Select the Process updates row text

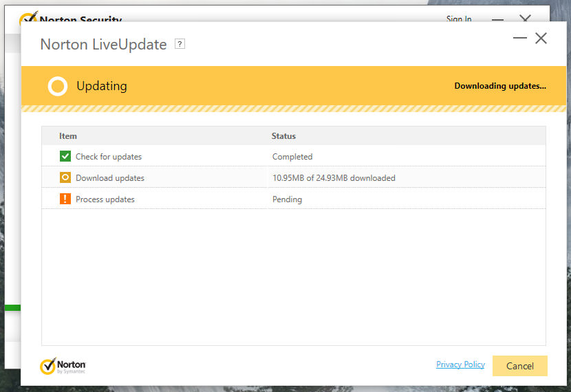point(105,199)
